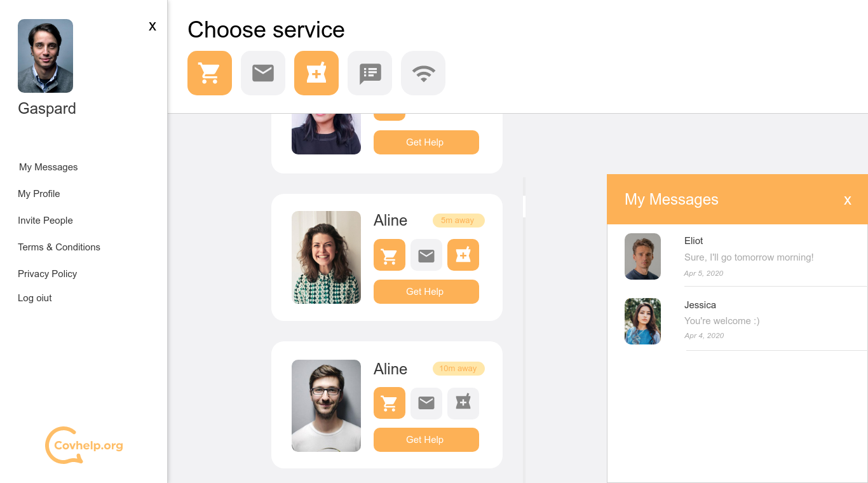Click the cart icon on the 10m away card
The height and width of the screenshot is (483, 868).
coord(390,403)
